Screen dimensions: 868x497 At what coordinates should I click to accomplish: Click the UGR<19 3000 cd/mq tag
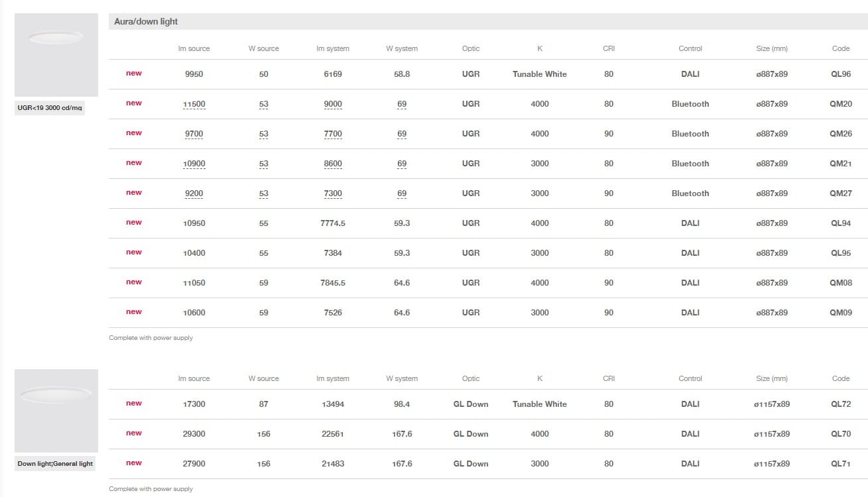pyautogui.click(x=50, y=107)
